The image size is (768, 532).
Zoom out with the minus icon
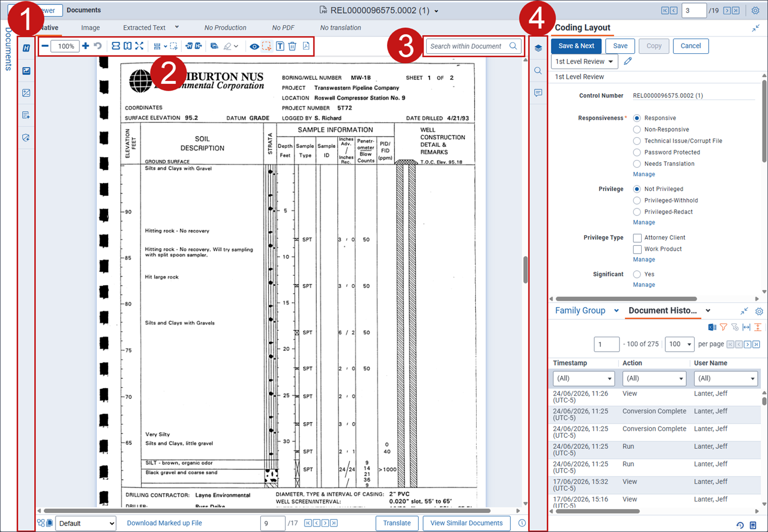pos(45,46)
